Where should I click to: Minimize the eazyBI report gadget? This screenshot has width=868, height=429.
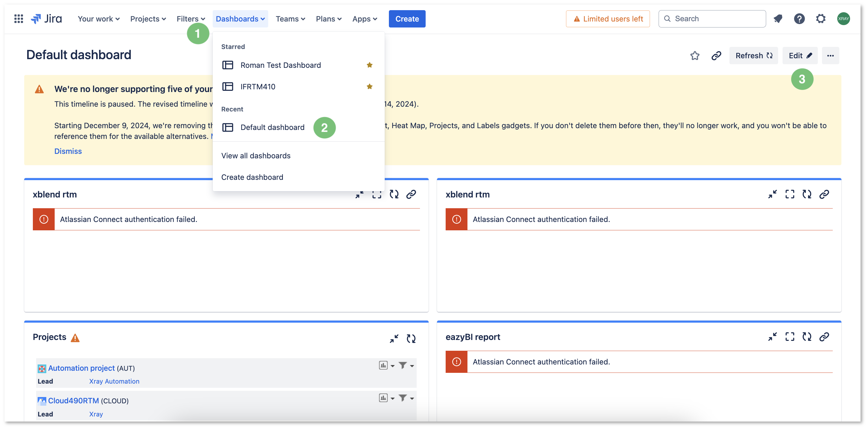coord(772,337)
